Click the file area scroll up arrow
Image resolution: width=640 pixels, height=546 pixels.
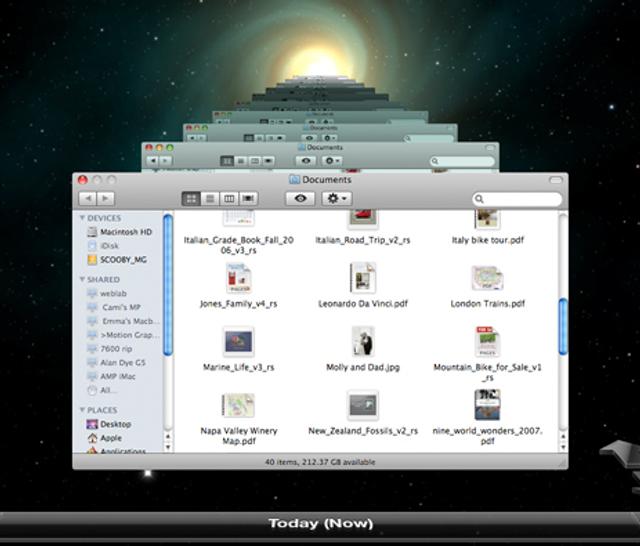(x=563, y=437)
